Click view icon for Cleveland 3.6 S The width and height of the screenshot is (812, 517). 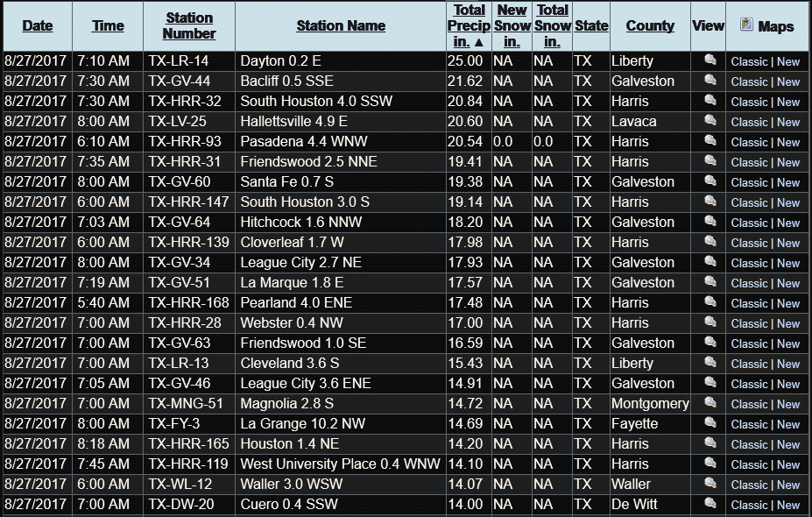(710, 363)
